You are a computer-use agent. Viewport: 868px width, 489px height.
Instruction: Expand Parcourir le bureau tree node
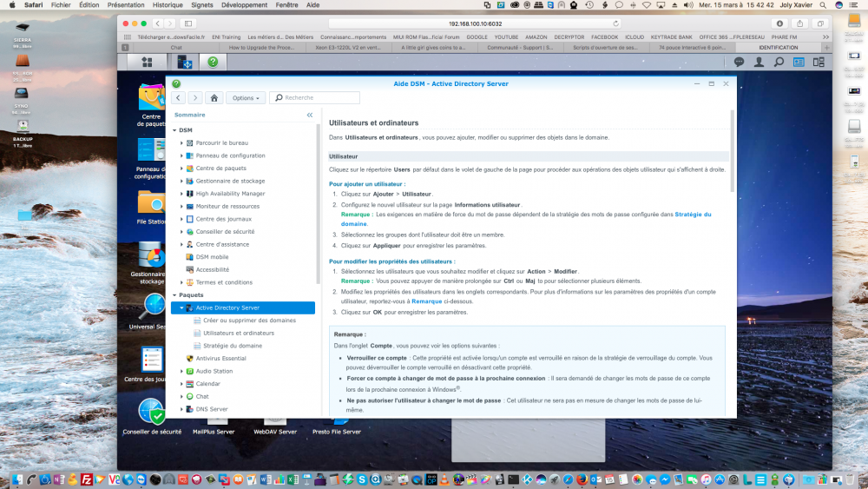(x=181, y=143)
